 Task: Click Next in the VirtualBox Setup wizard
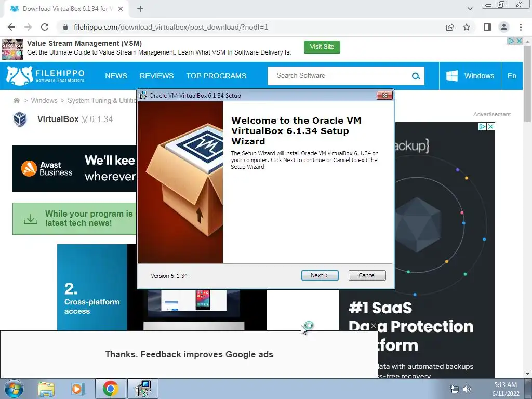pyautogui.click(x=320, y=275)
